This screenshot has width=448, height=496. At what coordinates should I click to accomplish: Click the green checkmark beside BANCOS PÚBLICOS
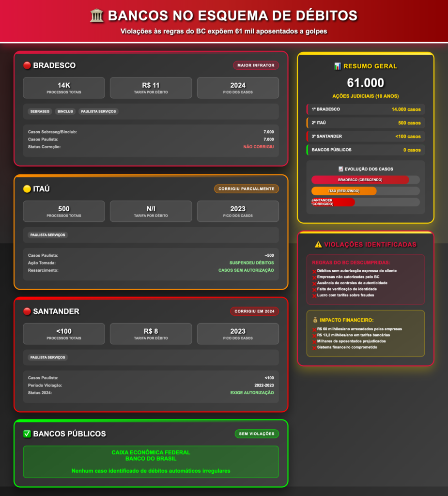(x=27, y=434)
